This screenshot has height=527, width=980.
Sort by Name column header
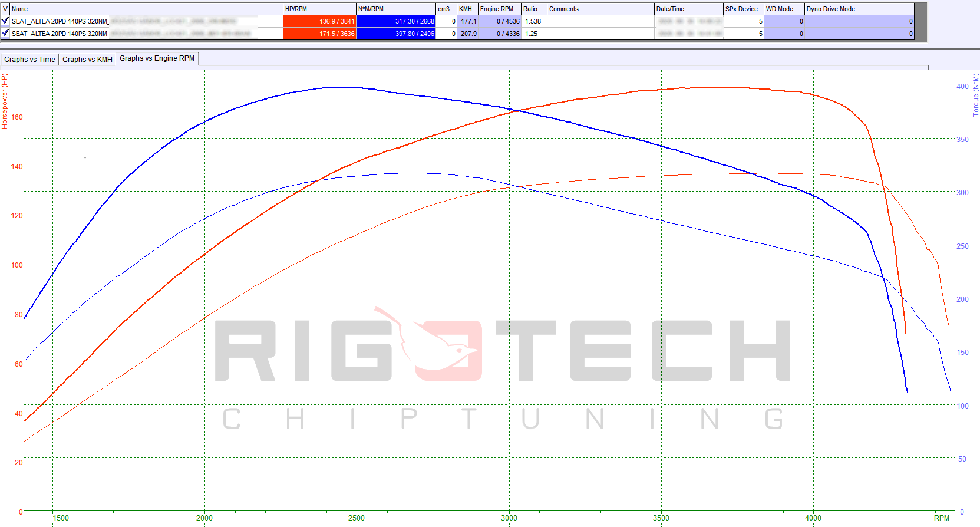146,9
